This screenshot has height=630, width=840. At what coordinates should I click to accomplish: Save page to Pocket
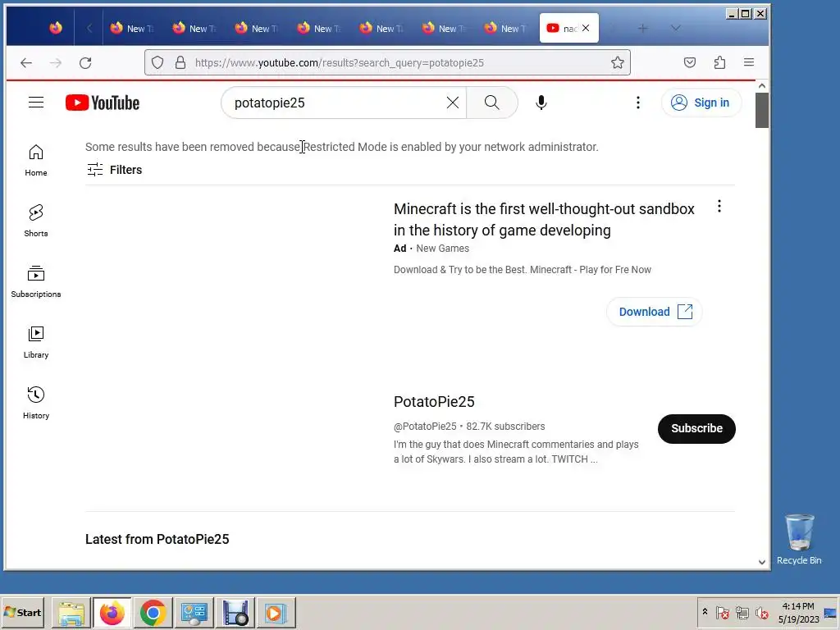(x=690, y=62)
